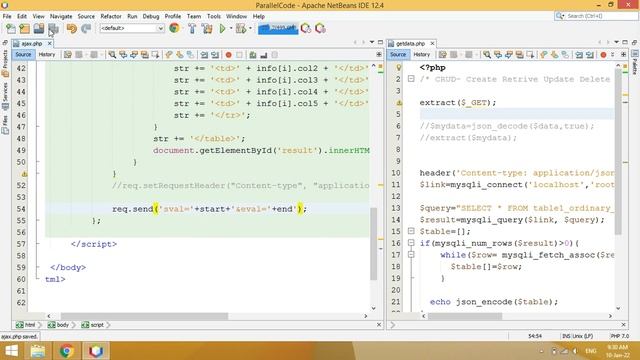Toggle Rectangular Selection in ajax.php toolbar

click(x=156, y=55)
